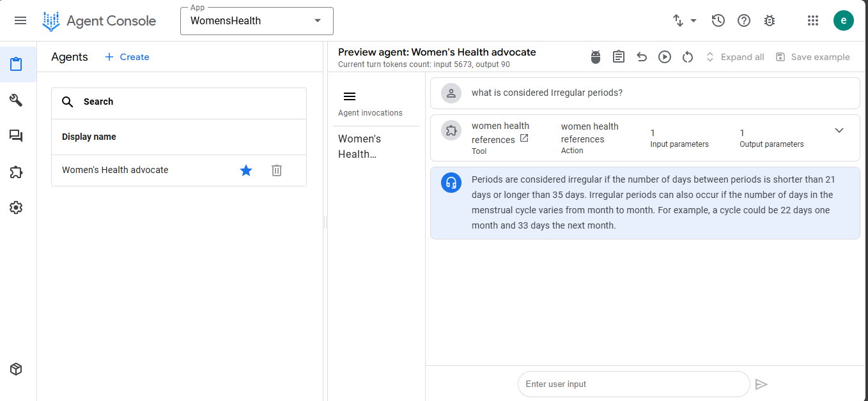The image size is (868, 401).
Task: Click the user message about irregular periods
Action: pos(547,93)
